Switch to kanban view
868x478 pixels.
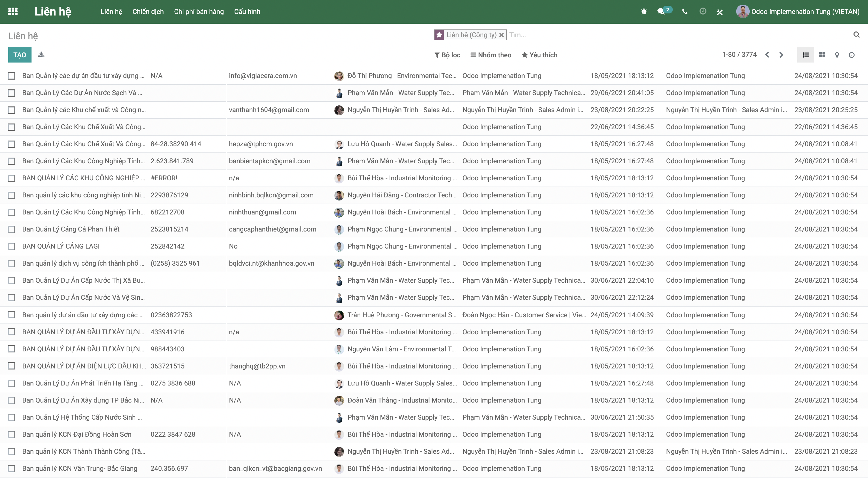coord(822,55)
